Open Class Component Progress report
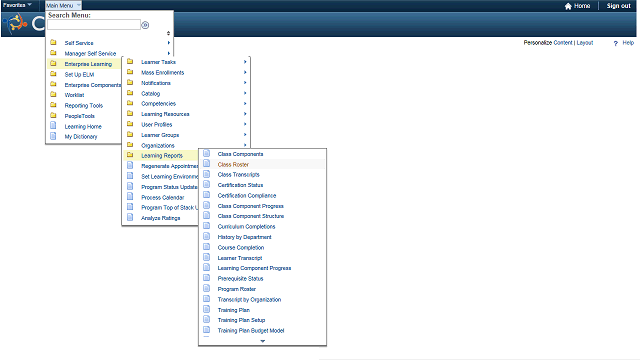Image resolution: width=640 pixels, height=360 pixels. click(x=250, y=206)
